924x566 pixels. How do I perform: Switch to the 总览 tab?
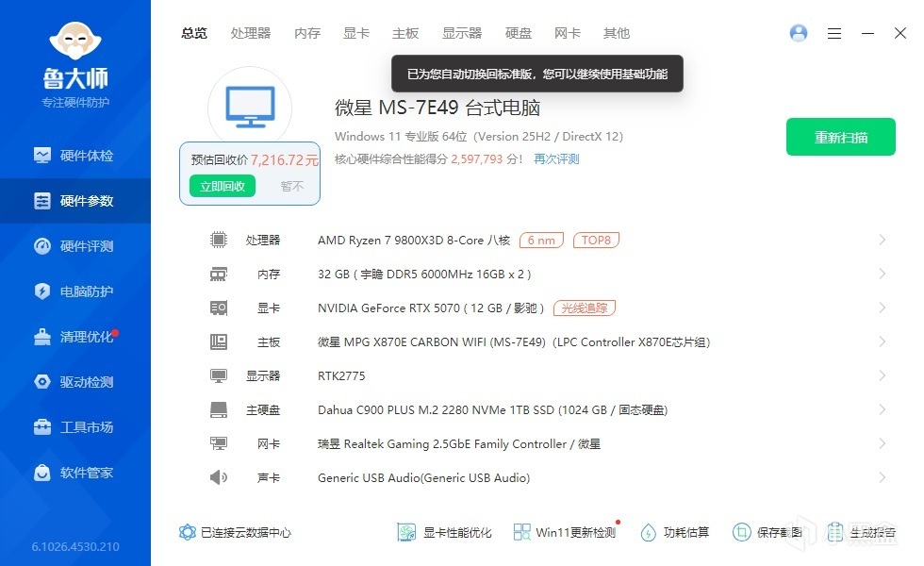point(194,33)
